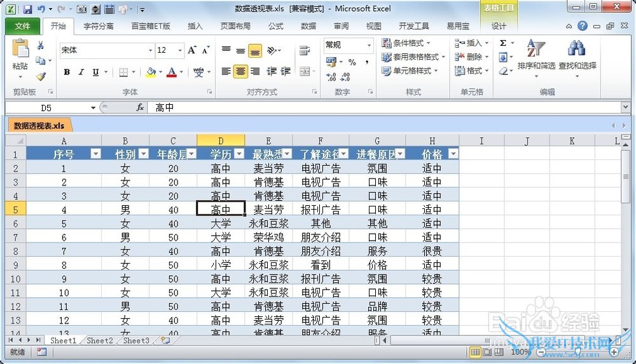Click the AutoSum sigma icon
Screen dimensions: 636x364
point(503,43)
